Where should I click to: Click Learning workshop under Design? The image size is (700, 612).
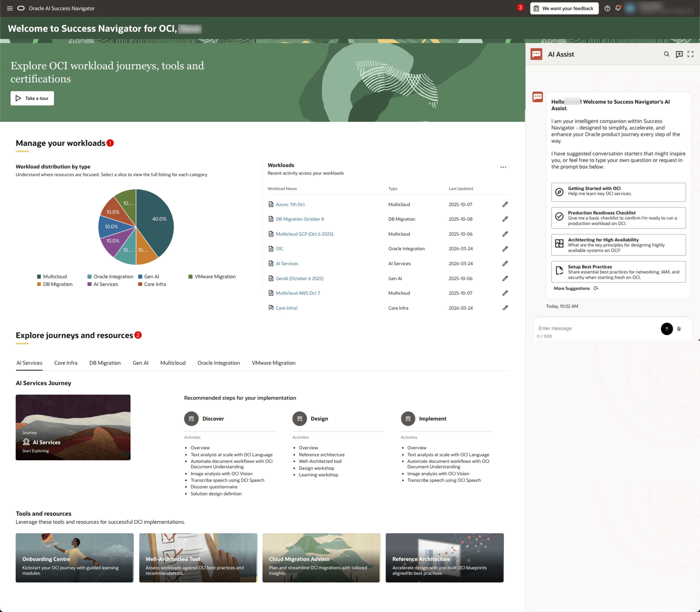point(318,475)
